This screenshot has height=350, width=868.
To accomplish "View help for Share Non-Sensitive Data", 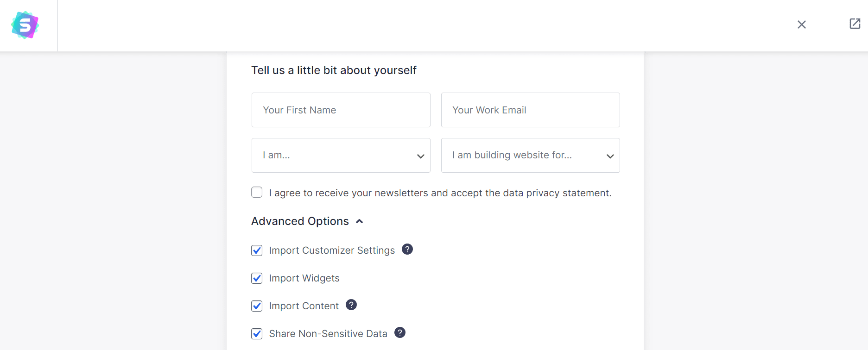I will [399, 332].
